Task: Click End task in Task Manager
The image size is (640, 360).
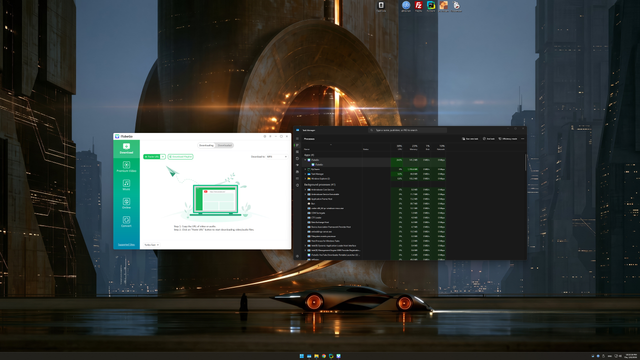Action: pos(489,139)
